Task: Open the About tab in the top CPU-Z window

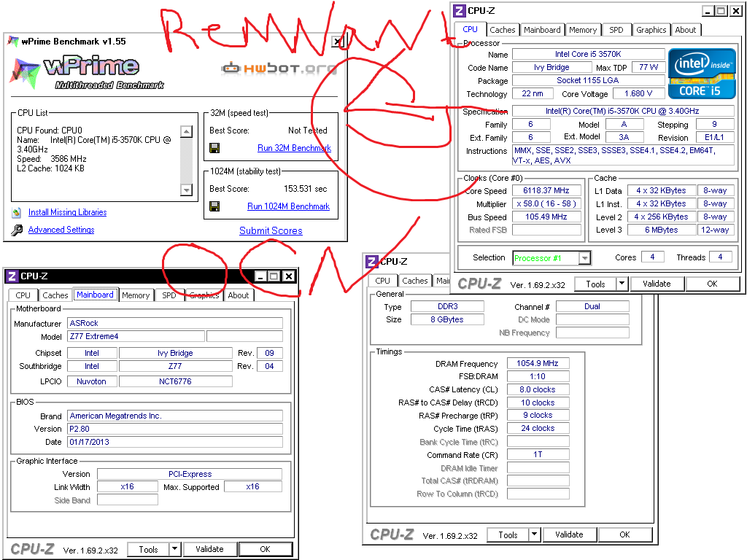Action: click(x=686, y=29)
